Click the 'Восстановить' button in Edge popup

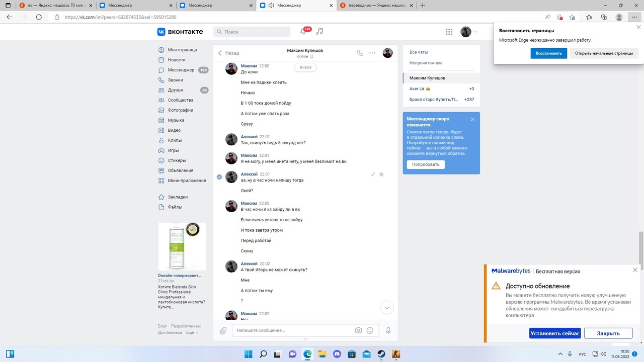pyautogui.click(x=548, y=53)
